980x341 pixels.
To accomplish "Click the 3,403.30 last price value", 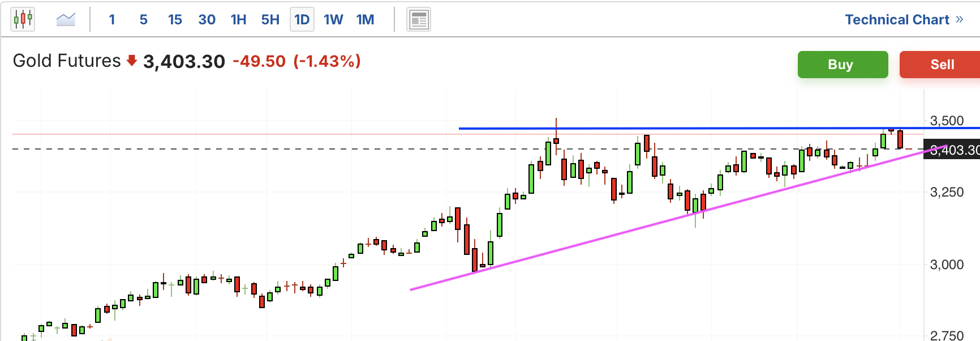I will pos(184,61).
